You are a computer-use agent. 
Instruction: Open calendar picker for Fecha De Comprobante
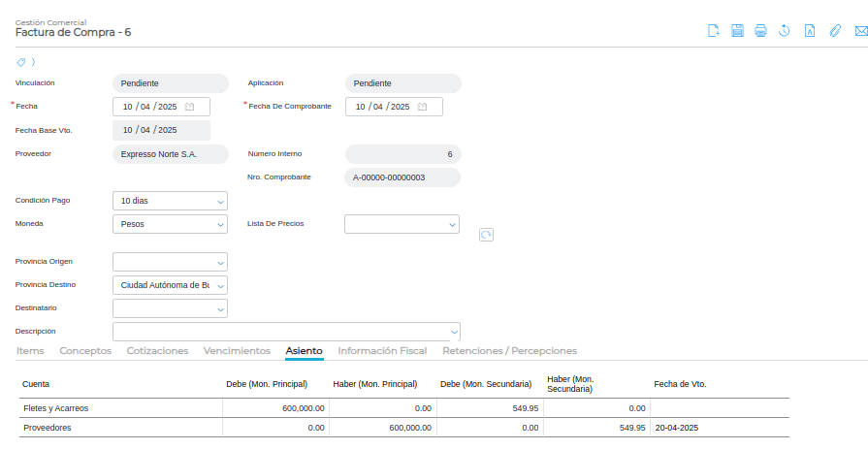(423, 107)
